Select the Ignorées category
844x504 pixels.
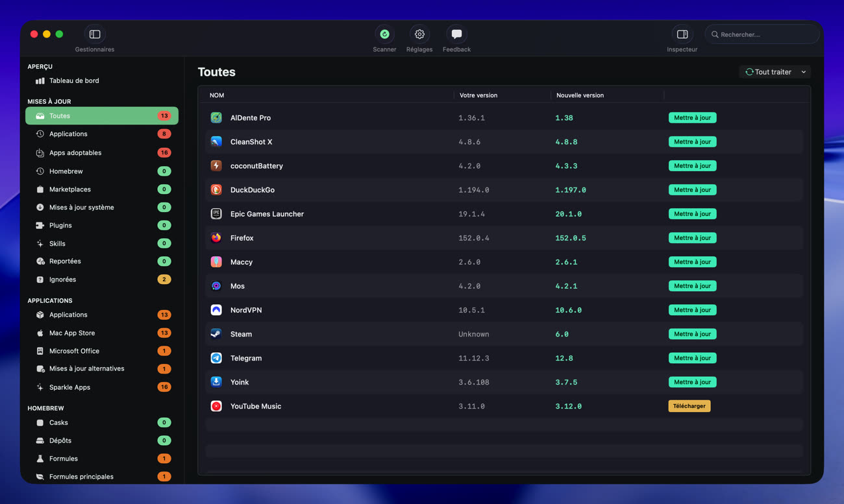[102, 280]
